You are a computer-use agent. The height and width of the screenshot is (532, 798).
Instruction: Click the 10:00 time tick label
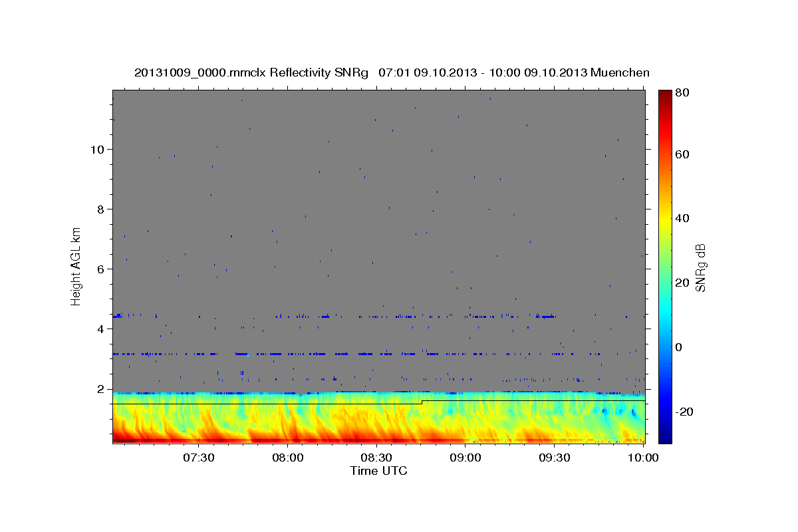[x=643, y=458]
